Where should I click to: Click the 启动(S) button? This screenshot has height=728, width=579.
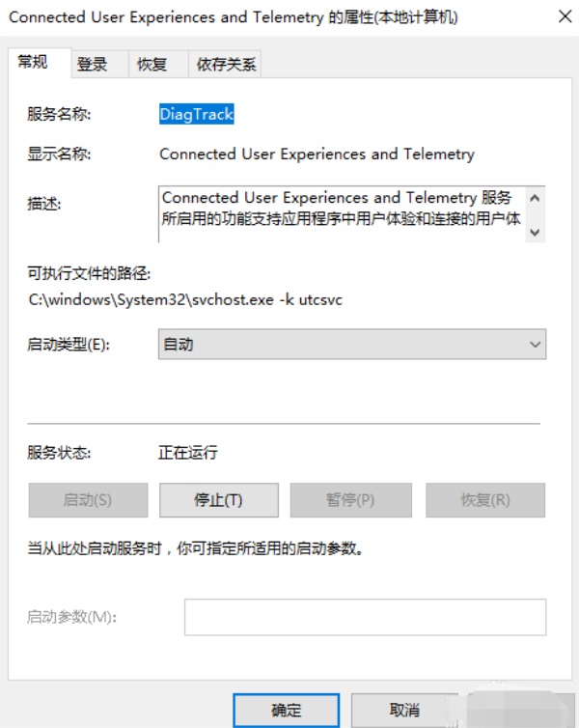88,500
